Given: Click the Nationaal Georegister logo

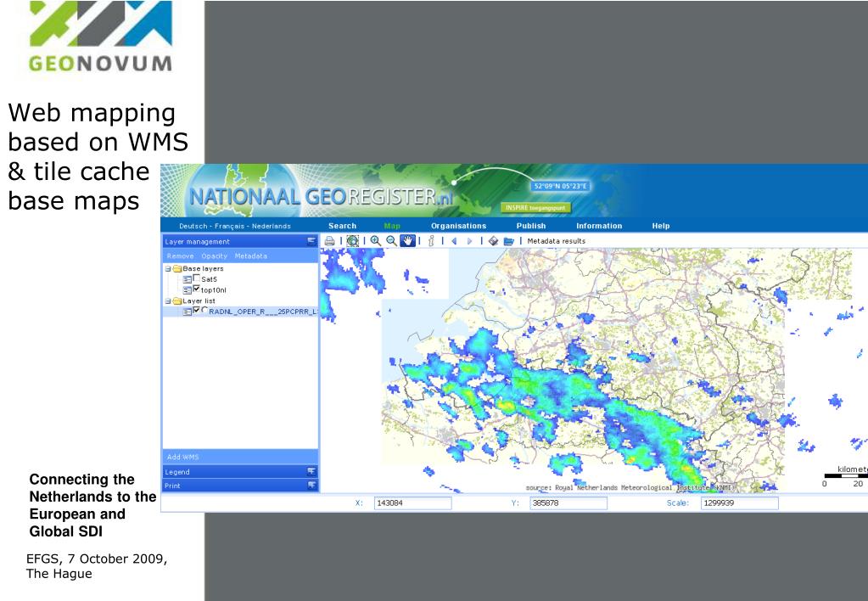Looking at the screenshot, I should coord(321,196).
